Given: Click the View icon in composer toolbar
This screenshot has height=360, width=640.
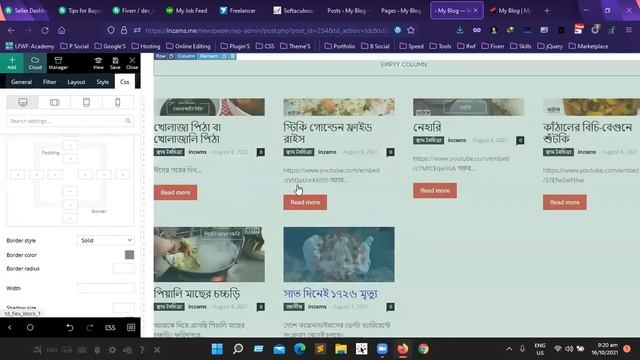Looking at the screenshot, I should pos(98,63).
